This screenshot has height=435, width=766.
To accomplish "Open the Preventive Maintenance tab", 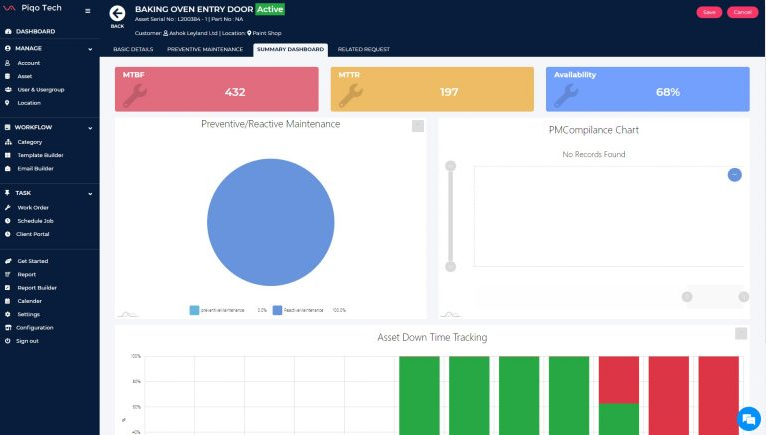I will [204, 49].
